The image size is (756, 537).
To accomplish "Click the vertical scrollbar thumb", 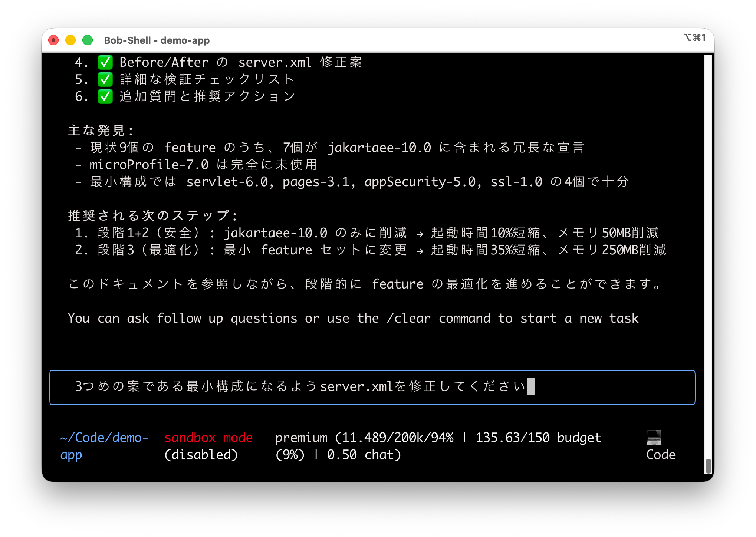I will pyautogui.click(x=708, y=466).
